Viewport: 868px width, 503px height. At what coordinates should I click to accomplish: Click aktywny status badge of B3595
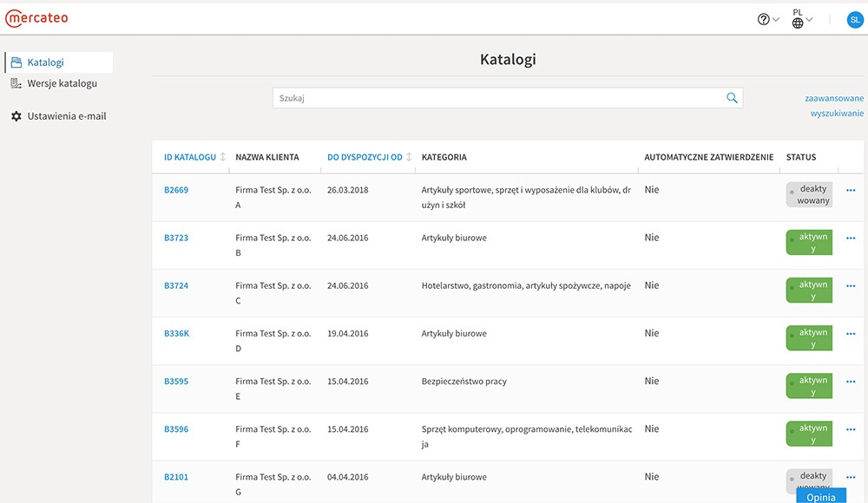pos(809,386)
